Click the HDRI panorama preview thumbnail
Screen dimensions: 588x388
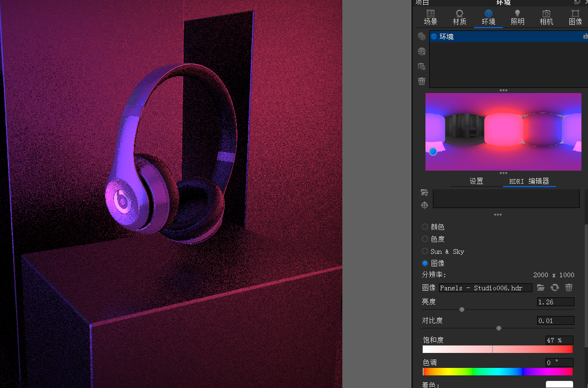click(x=503, y=132)
